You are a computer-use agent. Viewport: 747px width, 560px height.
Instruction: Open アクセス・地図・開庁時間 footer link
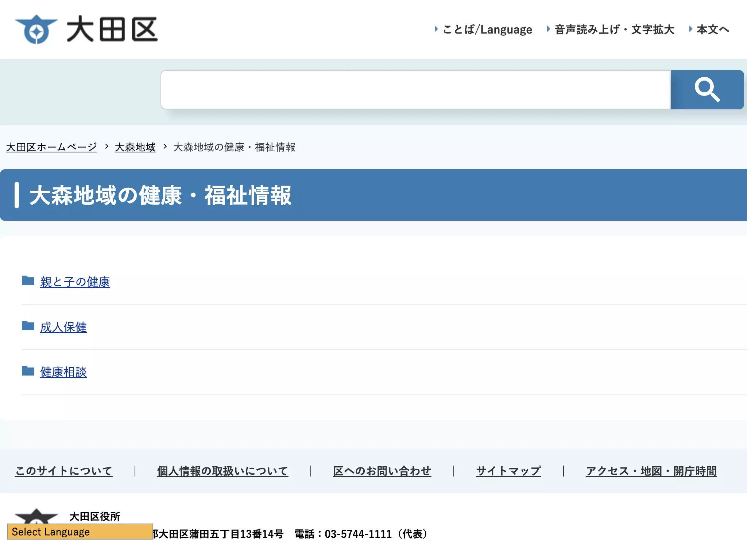click(x=651, y=471)
